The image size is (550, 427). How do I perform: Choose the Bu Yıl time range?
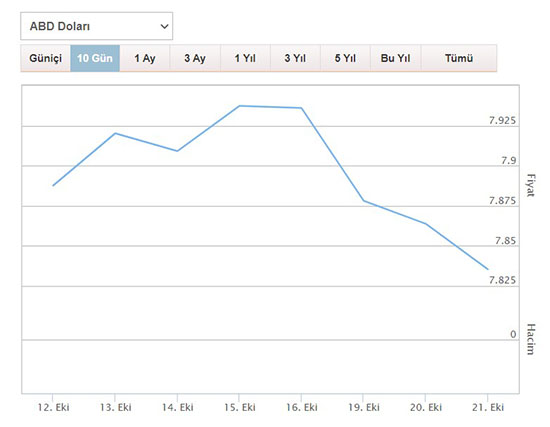pyautogui.click(x=396, y=58)
